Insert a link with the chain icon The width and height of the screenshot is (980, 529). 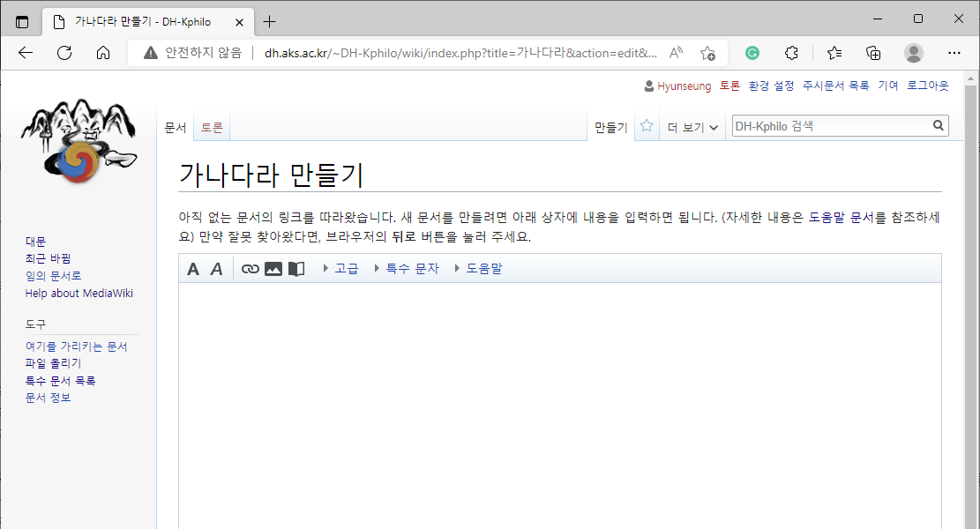[x=251, y=269]
